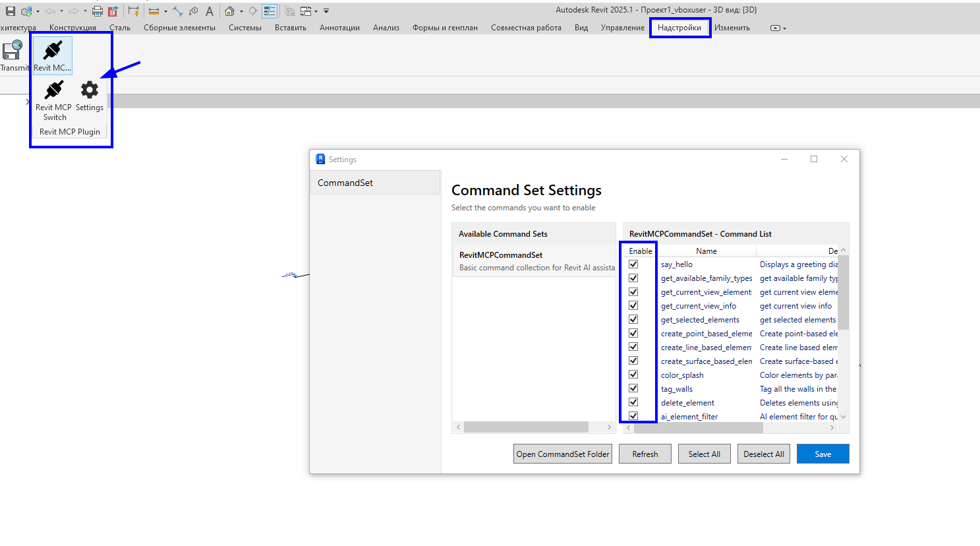The width and height of the screenshot is (980, 546).
Task: Click the Switch windows icon
Action: coord(306,11)
